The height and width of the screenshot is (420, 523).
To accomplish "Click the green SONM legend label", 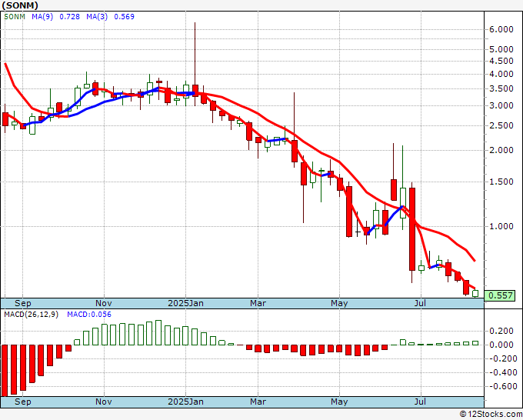I will tap(15, 16).
